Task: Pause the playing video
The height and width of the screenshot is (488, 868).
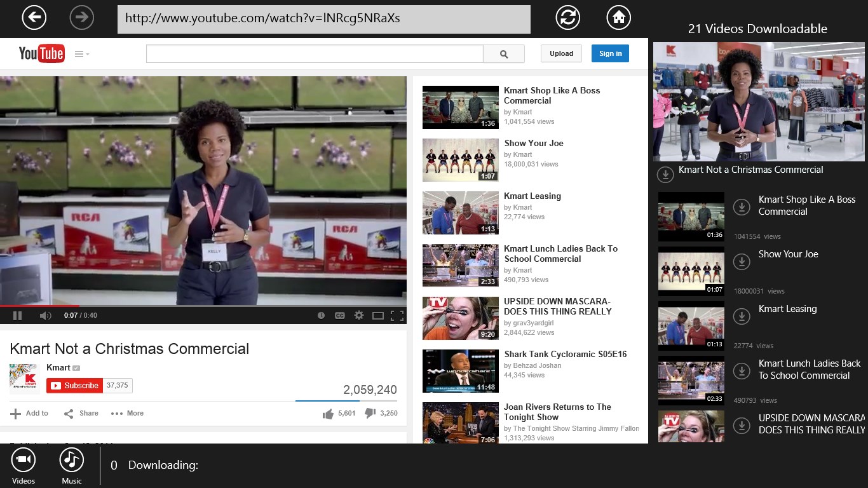Action: pos(18,315)
